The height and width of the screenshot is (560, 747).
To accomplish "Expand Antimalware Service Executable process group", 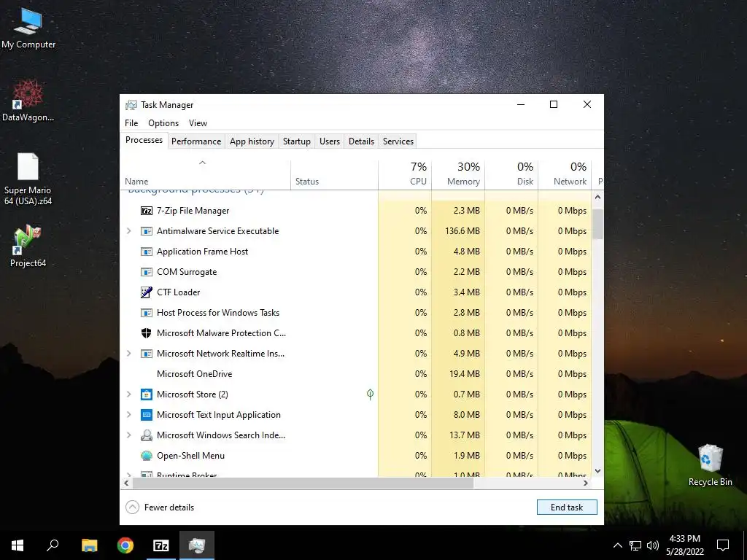I will coord(128,231).
